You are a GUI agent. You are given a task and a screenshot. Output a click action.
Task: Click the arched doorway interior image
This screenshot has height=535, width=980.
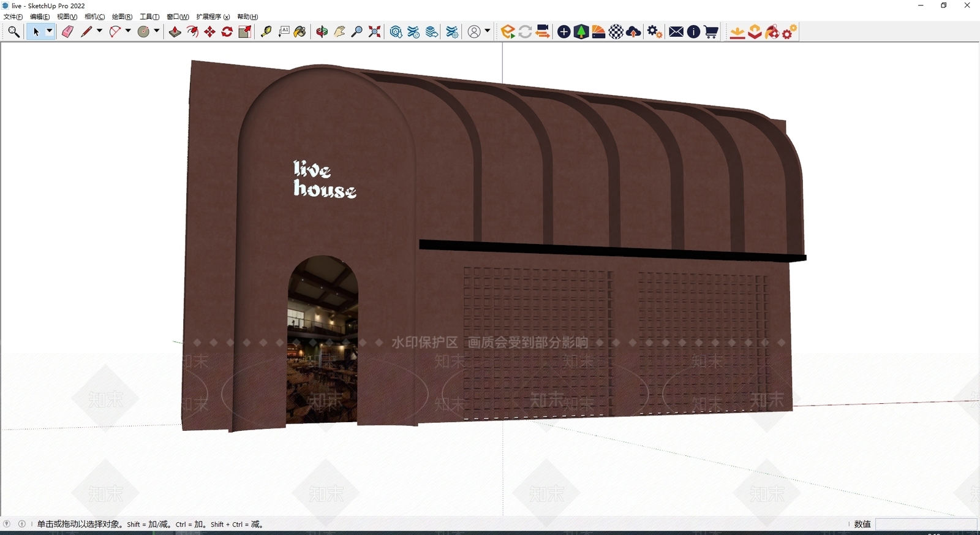coord(323,341)
